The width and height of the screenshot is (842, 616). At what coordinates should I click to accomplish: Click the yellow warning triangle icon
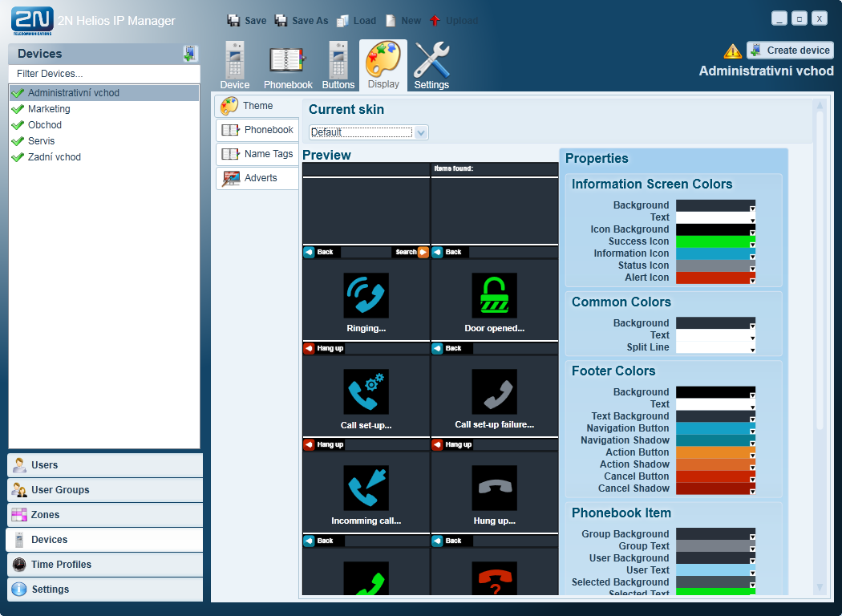pos(732,51)
